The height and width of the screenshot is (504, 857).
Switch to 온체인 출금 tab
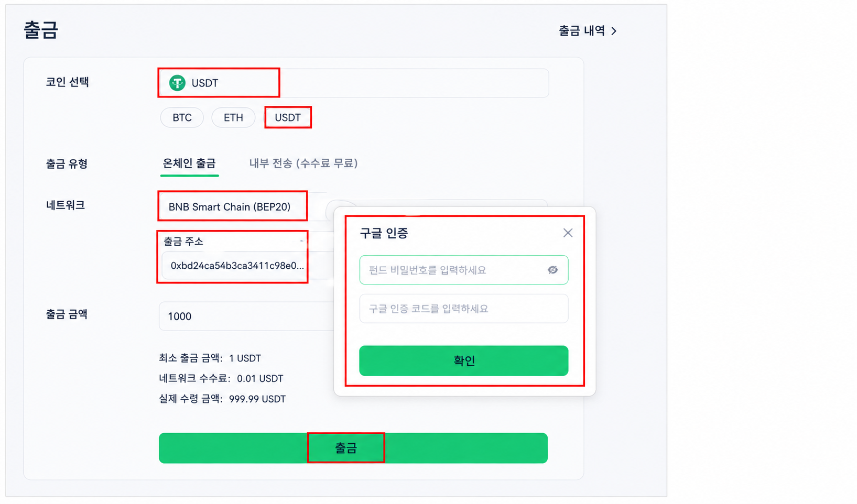(x=189, y=163)
